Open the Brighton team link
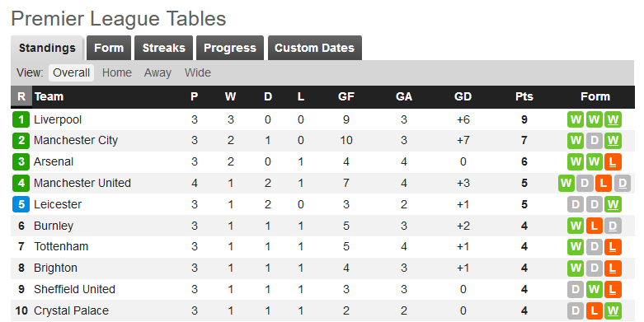 point(55,268)
